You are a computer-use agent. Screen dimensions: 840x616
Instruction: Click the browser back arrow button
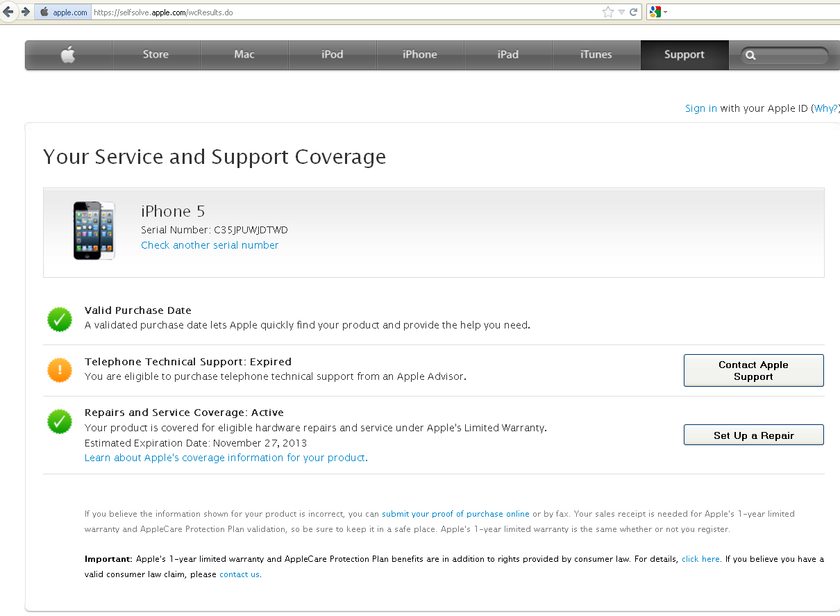8,12
